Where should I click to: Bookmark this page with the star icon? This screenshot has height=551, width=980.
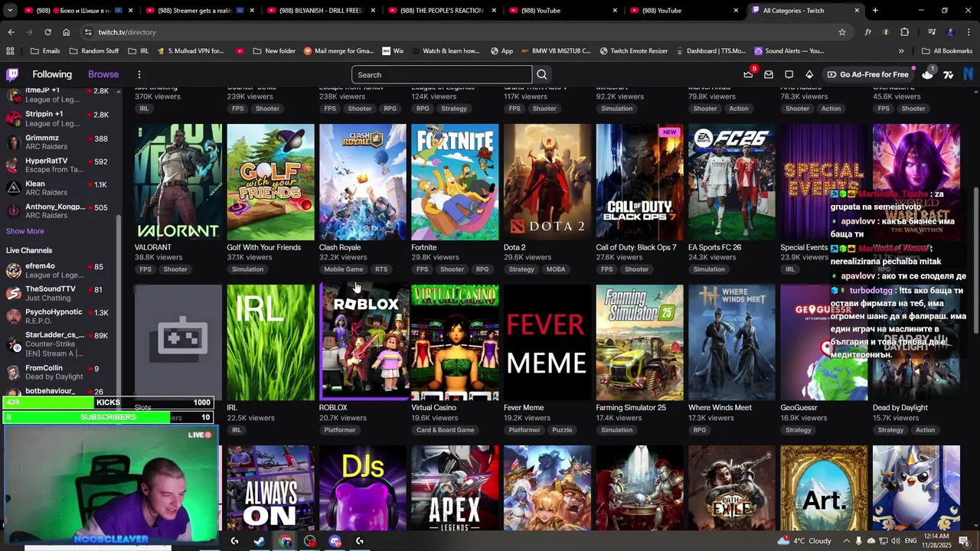[x=842, y=32]
